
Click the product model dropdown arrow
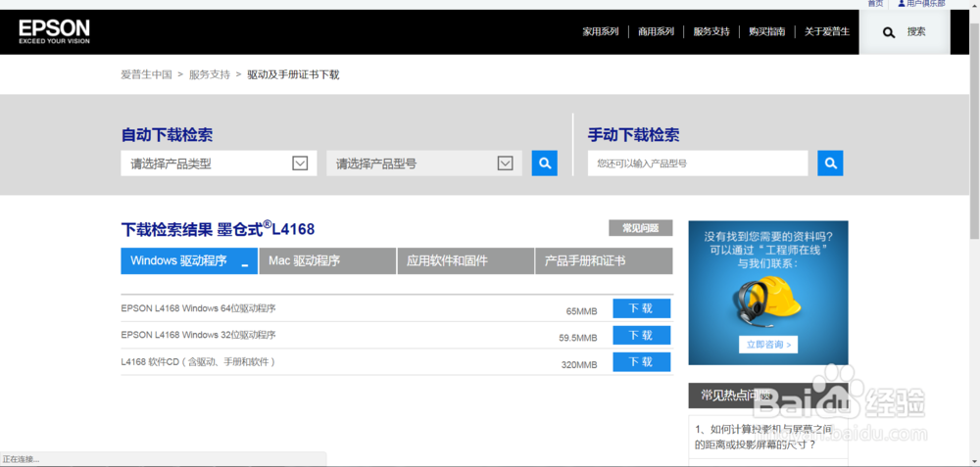505,163
